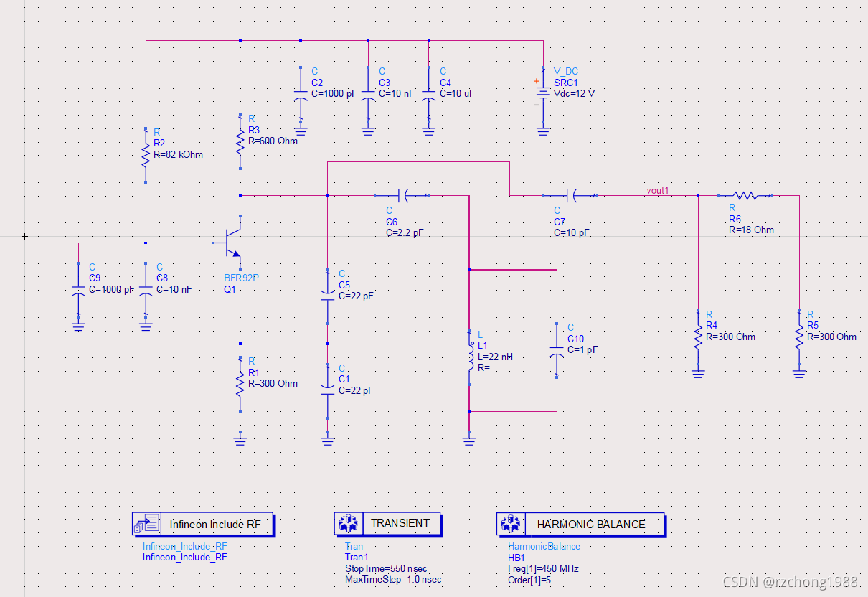Click the C=10 nF value of C8
868x597 pixels.
coord(174,289)
